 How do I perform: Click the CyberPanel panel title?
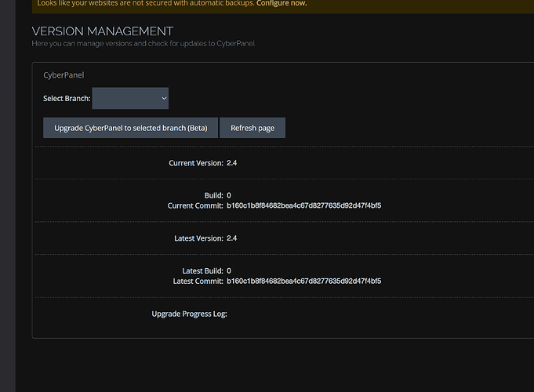tap(64, 75)
